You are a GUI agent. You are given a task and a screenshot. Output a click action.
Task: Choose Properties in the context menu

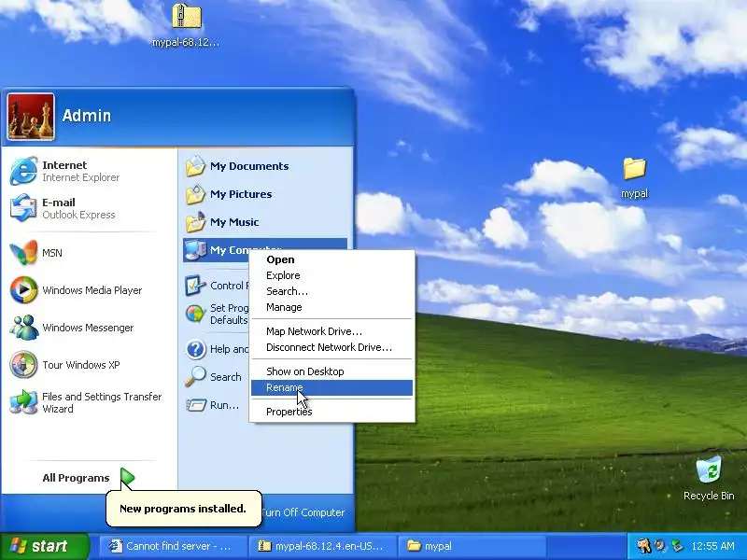331,412
